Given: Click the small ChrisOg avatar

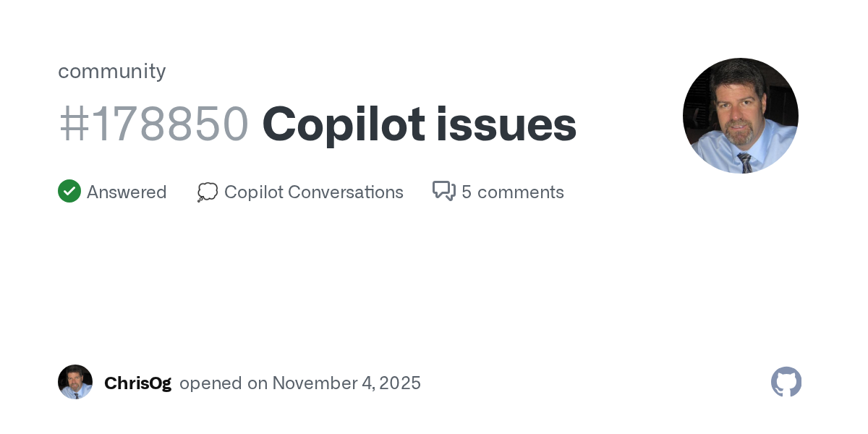Looking at the screenshot, I should pyautogui.click(x=75, y=382).
